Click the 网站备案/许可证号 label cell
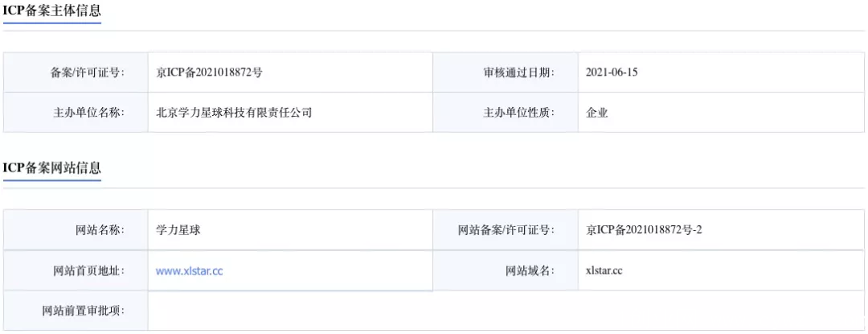This screenshot has width=868, height=334. 506,230
